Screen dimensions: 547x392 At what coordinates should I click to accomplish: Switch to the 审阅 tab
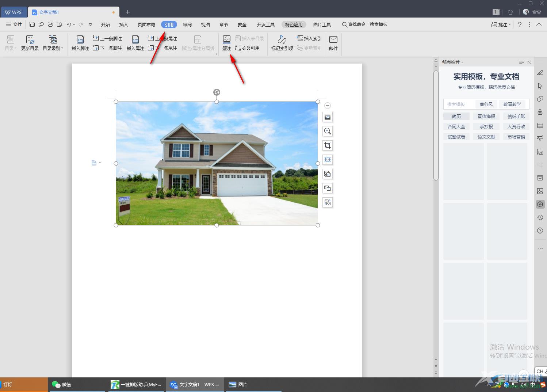[187, 24]
